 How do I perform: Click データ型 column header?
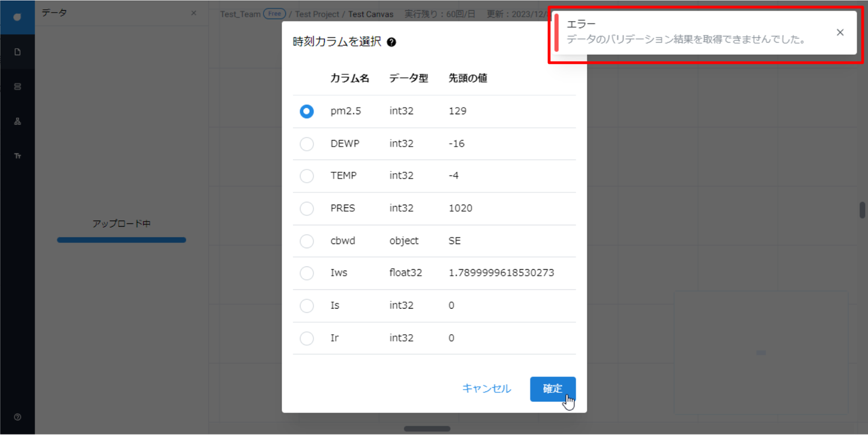[x=409, y=78]
